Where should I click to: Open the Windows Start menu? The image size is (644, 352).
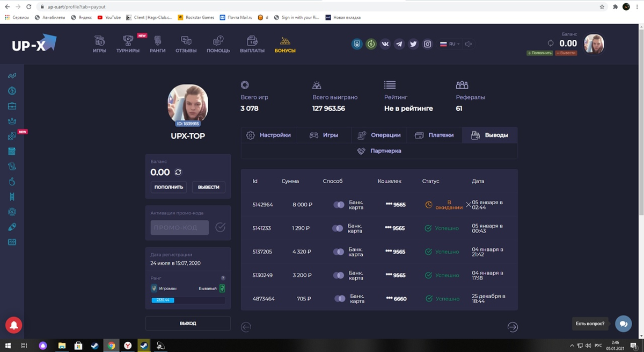coord(8,346)
